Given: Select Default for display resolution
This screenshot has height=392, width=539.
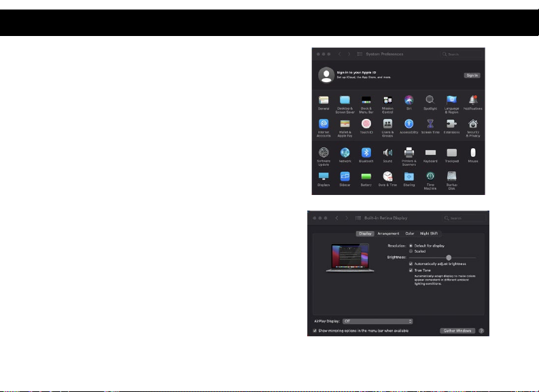Looking at the screenshot, I should tap(411, 246).
